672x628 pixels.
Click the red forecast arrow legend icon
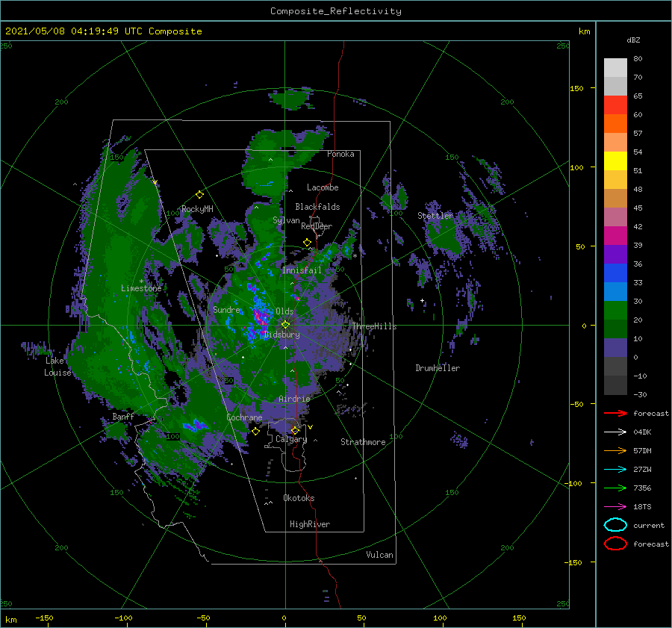click(615, 413)
